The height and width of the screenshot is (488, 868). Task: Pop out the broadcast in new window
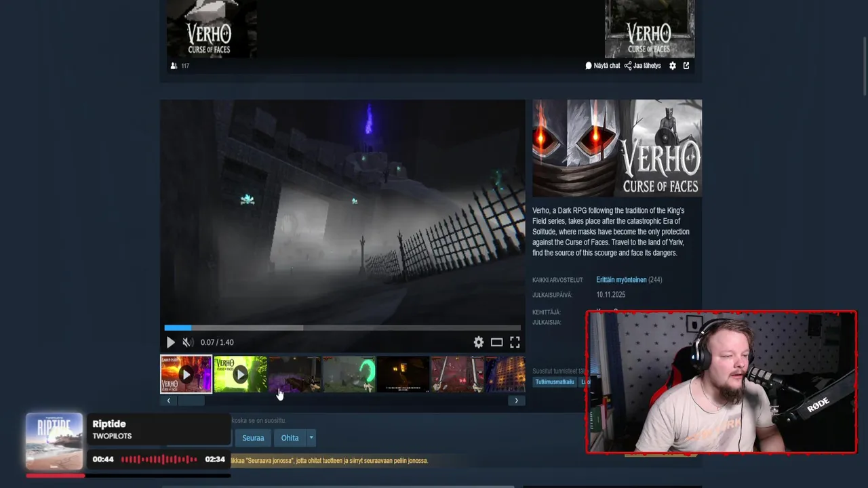pos(686,66)
